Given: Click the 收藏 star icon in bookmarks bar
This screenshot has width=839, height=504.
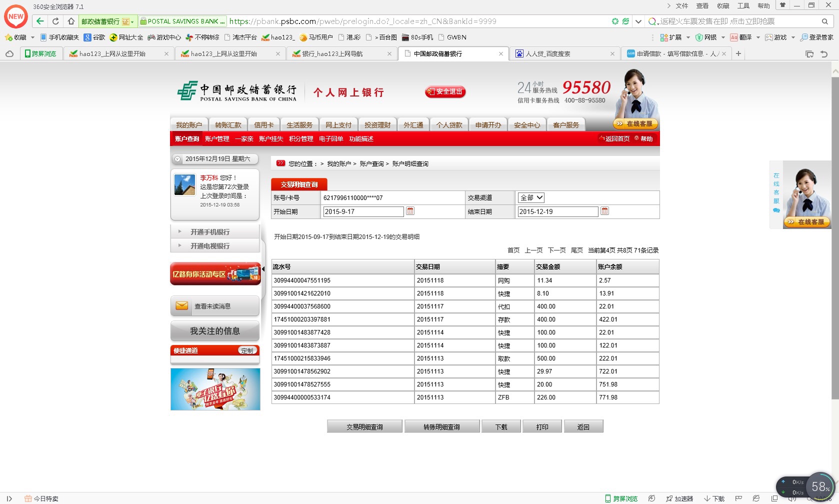Looking at the screenshot, I should (x=8, y=37).
